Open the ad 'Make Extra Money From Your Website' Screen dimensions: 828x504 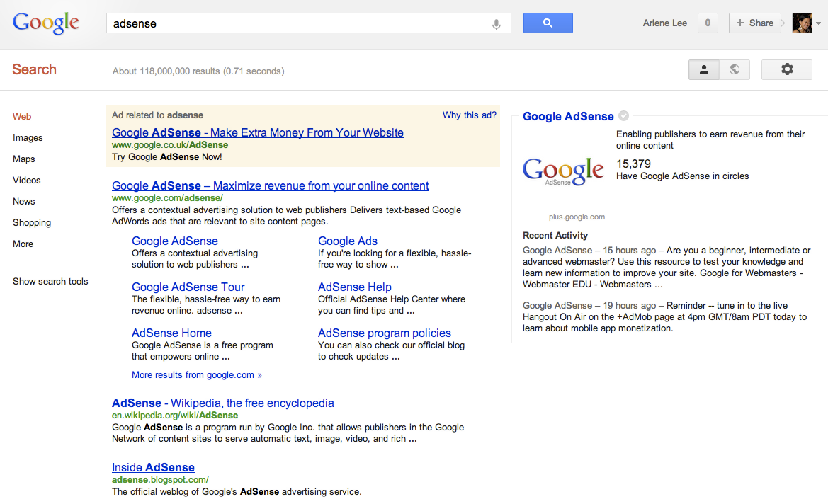(x=258, y=132)
